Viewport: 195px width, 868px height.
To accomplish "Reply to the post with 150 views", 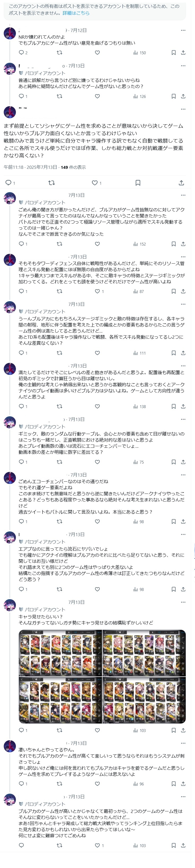I will coord(21,53).
